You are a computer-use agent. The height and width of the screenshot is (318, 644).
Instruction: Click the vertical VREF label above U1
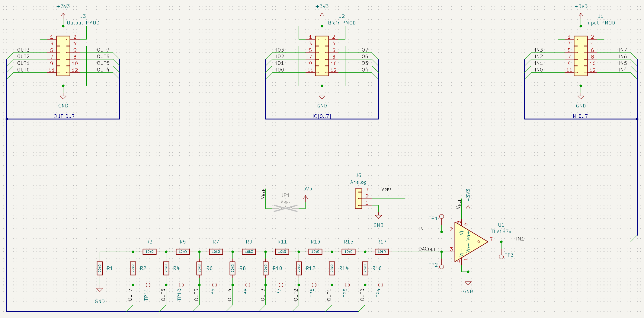(459, 204)
